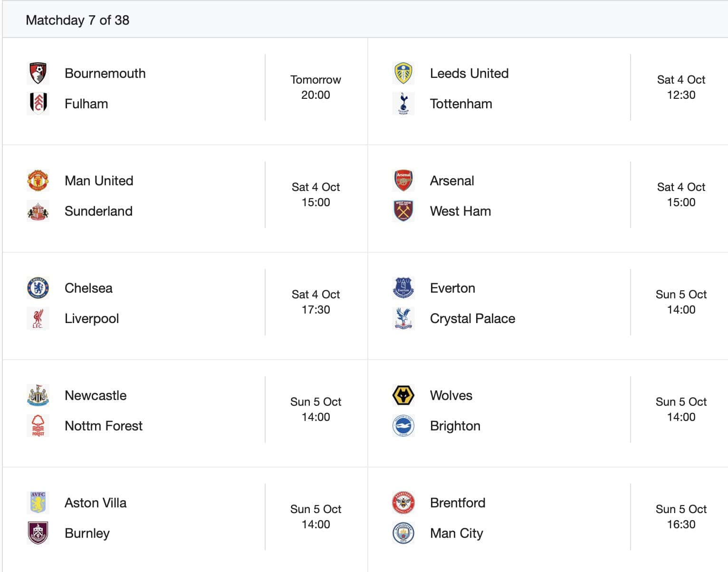
Task: Click the Matchday 7 of 38 header
Action: (77, 20)
